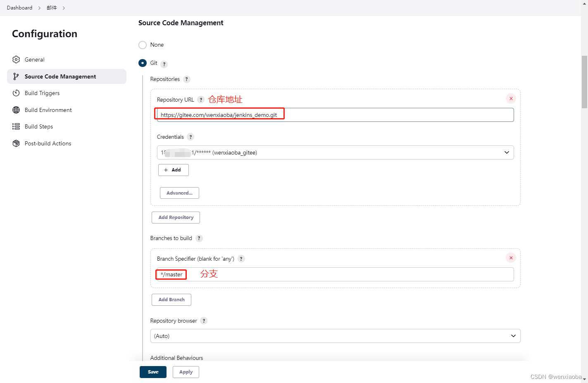Open help for Branch Specifier
Viewport: 588px width, 383px height.
[x=241, y=259]
